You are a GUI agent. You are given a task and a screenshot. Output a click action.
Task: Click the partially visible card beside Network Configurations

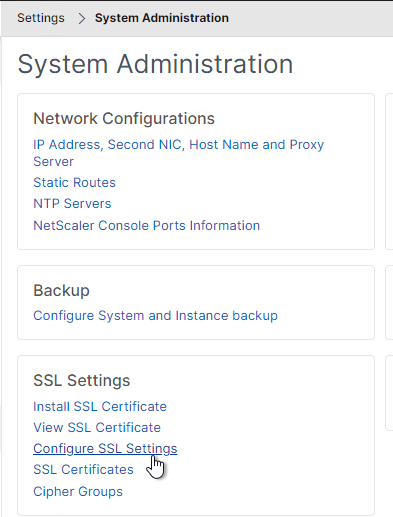389,171
